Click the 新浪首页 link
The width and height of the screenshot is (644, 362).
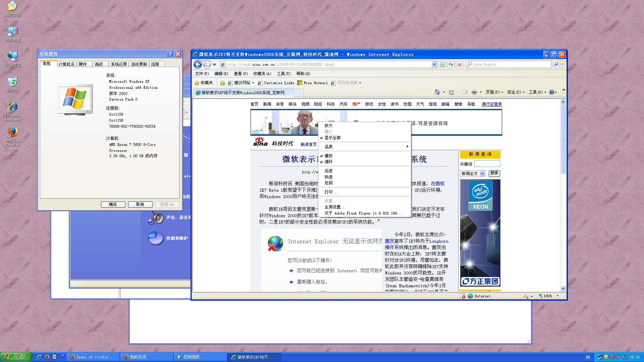[309, 144]
